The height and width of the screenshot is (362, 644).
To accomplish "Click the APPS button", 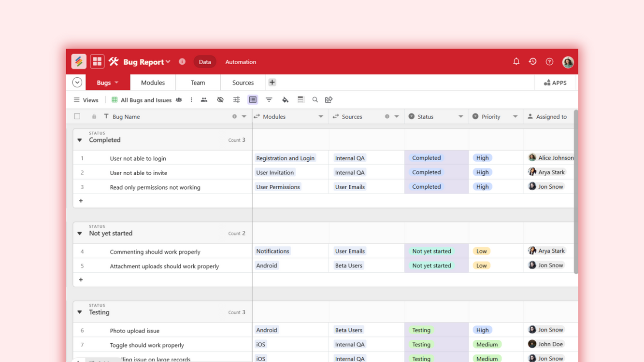I will 556,83.
